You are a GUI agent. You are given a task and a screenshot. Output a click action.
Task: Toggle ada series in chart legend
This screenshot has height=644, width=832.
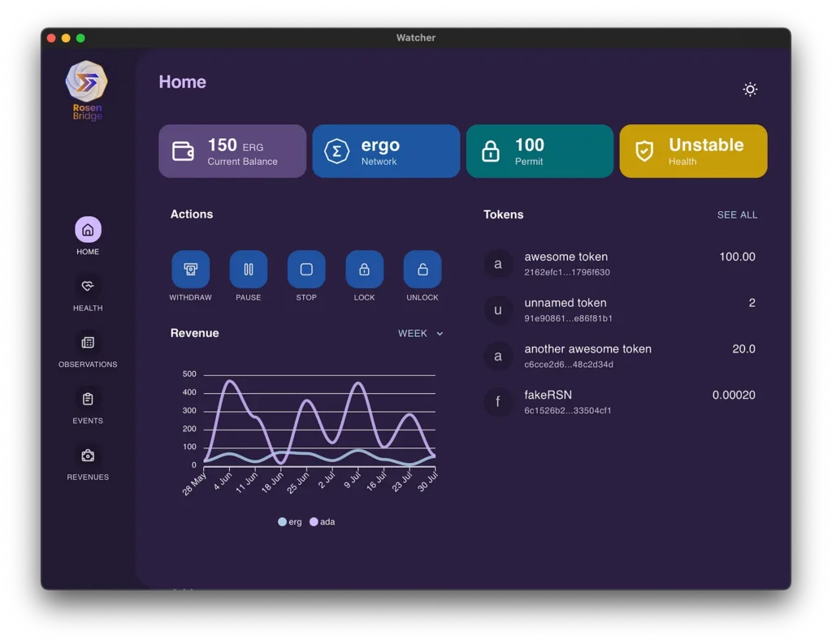coord(322,522)
